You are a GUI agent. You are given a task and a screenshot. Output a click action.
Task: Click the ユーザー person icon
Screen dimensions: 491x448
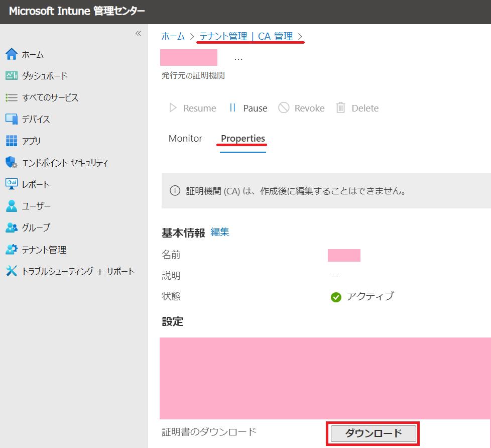coord(12,206)
